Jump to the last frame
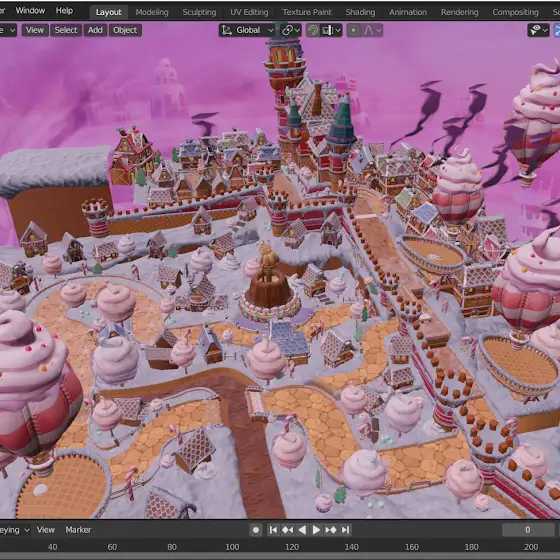Image resolution: width=560 pixels, height=560 pixels. [345, 530]
